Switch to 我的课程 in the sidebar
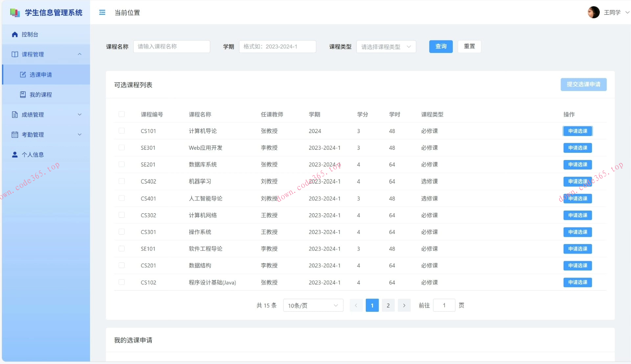631x364 pixels. pyautogui.click(x=40, y=95)
